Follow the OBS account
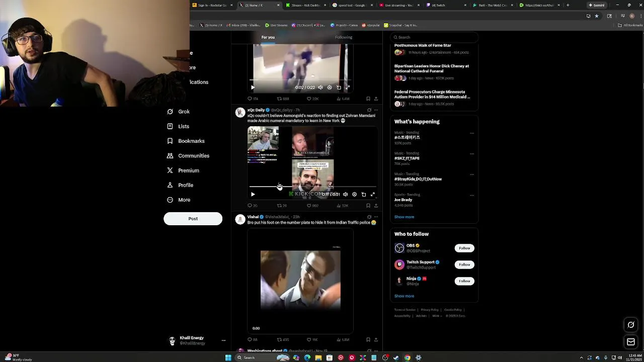 point(464,248)
